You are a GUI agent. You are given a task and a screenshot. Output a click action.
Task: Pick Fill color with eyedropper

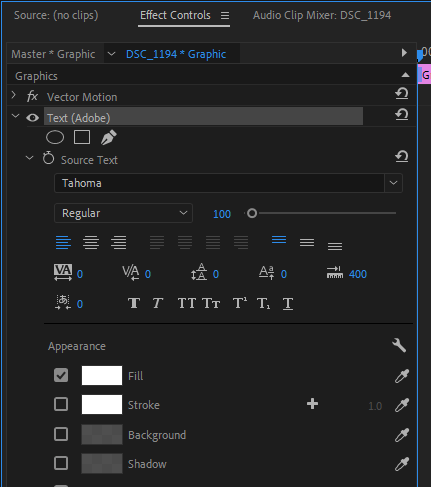[x=402, y=376]
